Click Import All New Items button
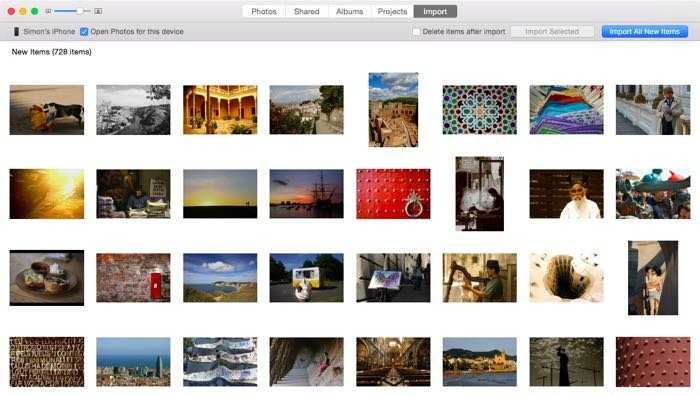This screenshot has width=700, height=396. click(x=645, y=31)
